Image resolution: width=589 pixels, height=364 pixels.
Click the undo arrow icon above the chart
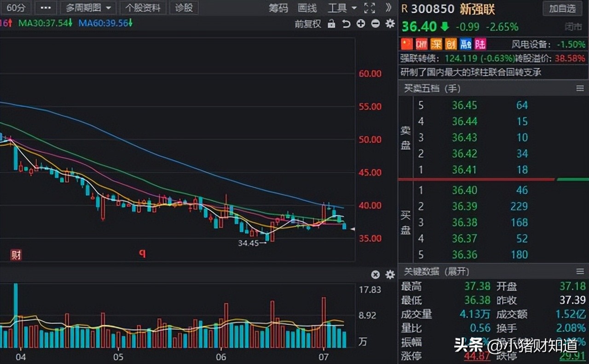(x=346, y=23)
